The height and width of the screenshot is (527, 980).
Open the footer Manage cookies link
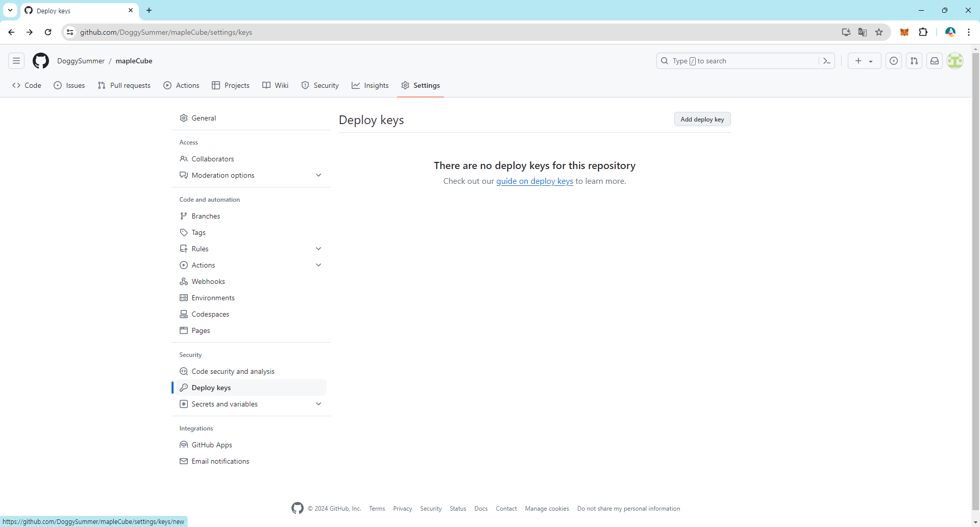point(547,509)
